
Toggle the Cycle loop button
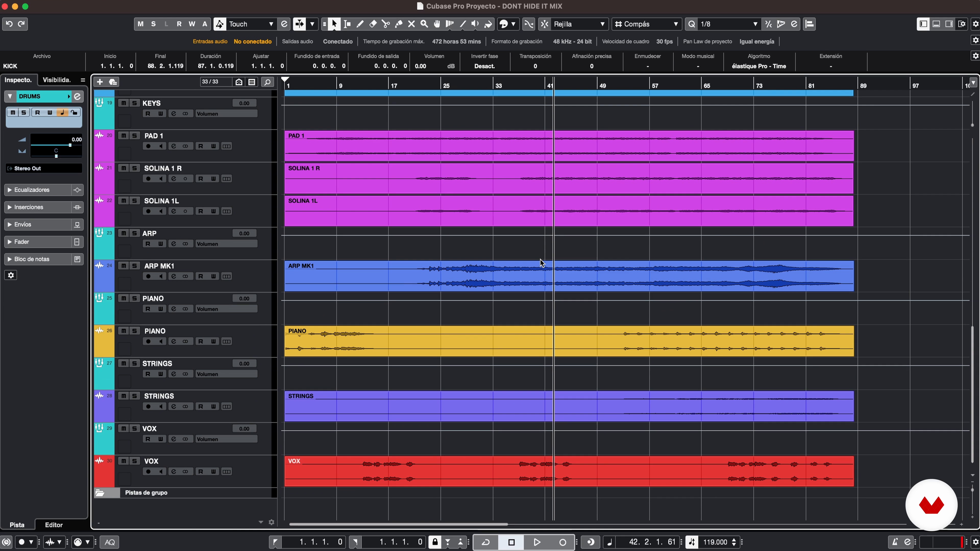[485, 542]
